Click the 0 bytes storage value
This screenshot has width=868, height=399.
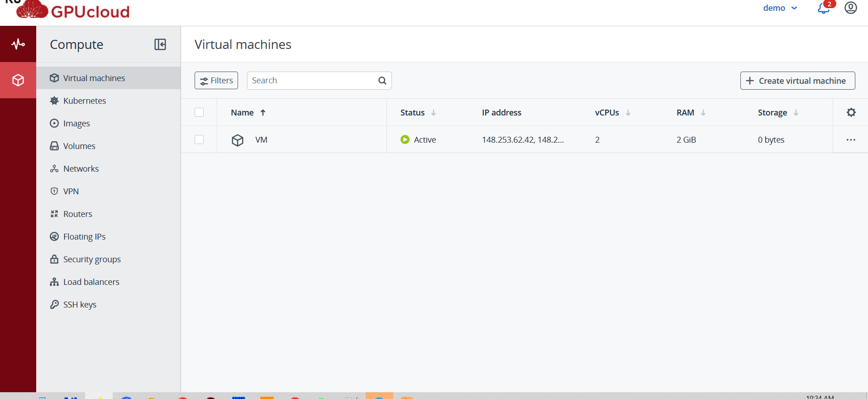[x=771, y=139]
